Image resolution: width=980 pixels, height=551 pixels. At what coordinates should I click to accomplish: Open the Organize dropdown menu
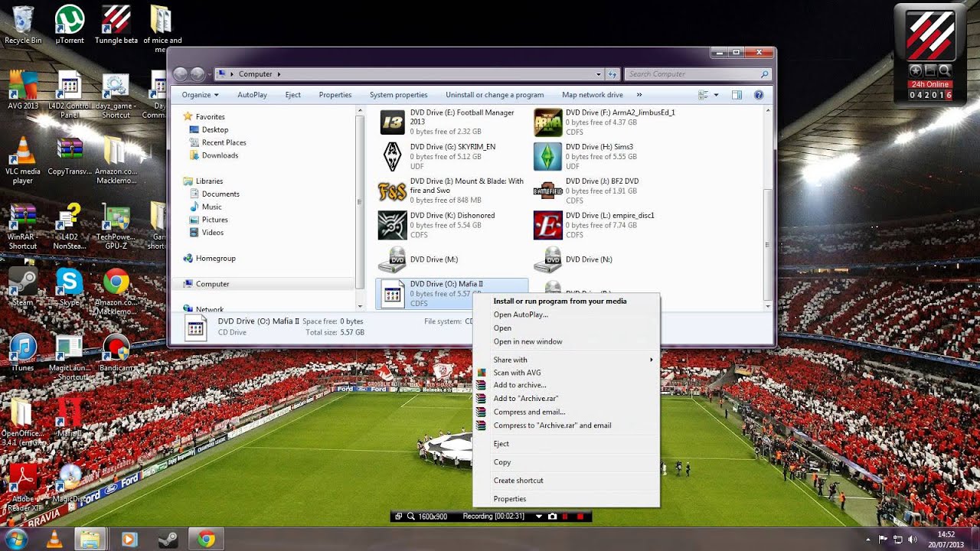click(x=200, y=95)
